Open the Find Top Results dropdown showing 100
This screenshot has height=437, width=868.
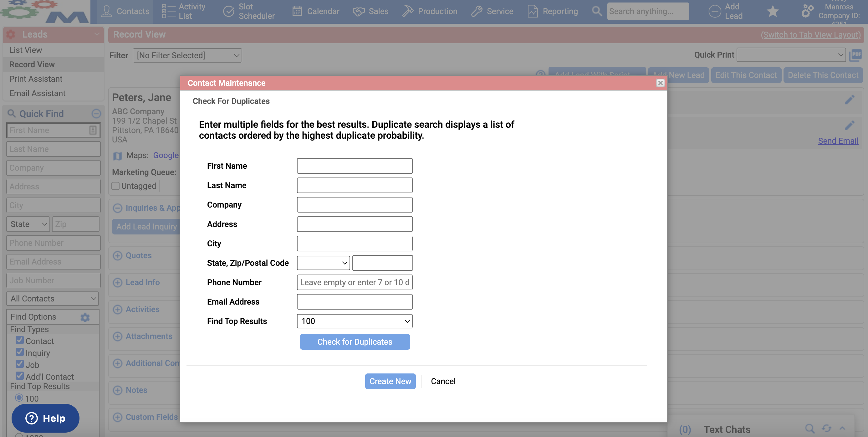tap(355, 321)
